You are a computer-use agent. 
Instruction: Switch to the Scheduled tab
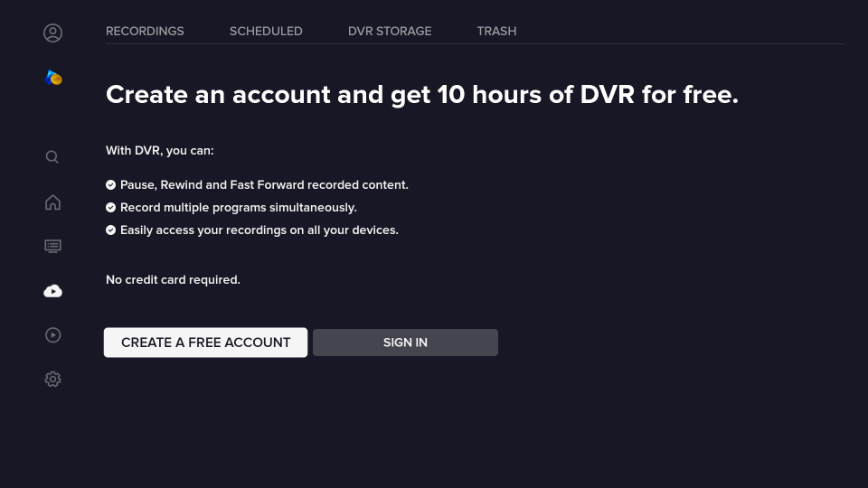click(266, 31)
